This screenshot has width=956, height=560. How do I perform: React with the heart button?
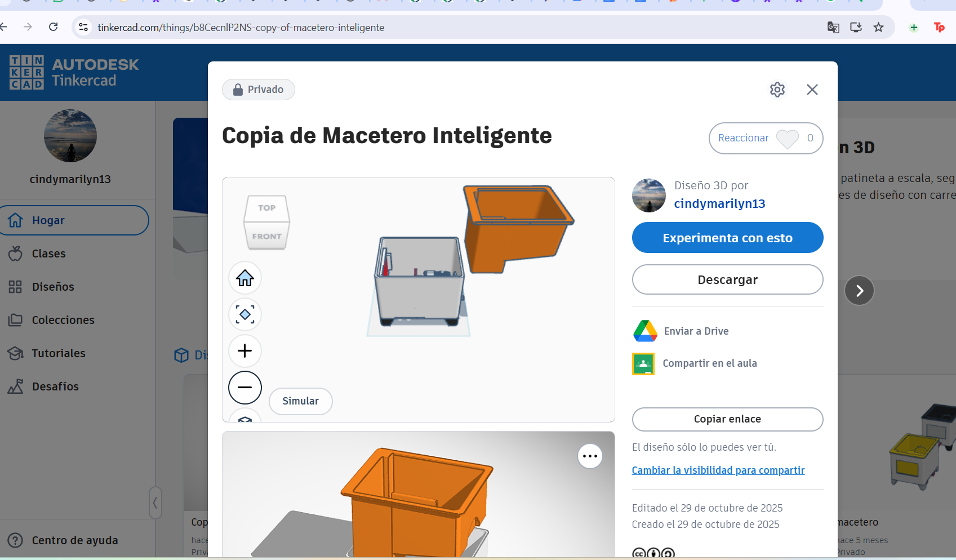click(787, 138)
